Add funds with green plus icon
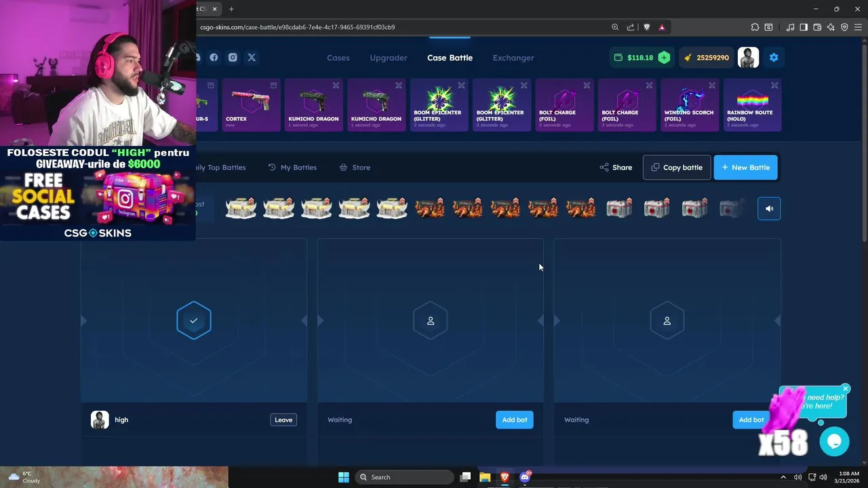The width and height of the screenshot is (868, 488). [x=664, y=58]
